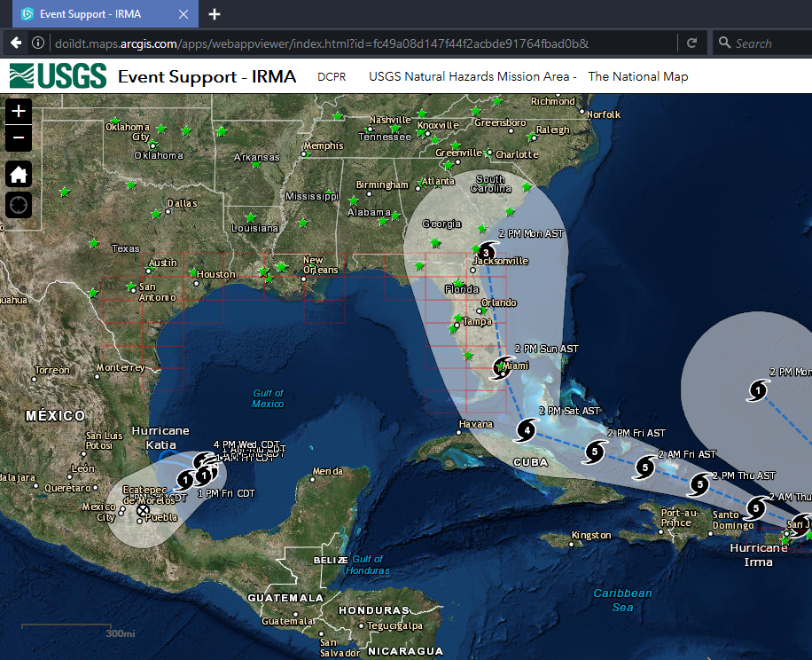This screenshot has height=660, width=812.
Task: Open The National Map link
Action: click(x=638, y=76)
